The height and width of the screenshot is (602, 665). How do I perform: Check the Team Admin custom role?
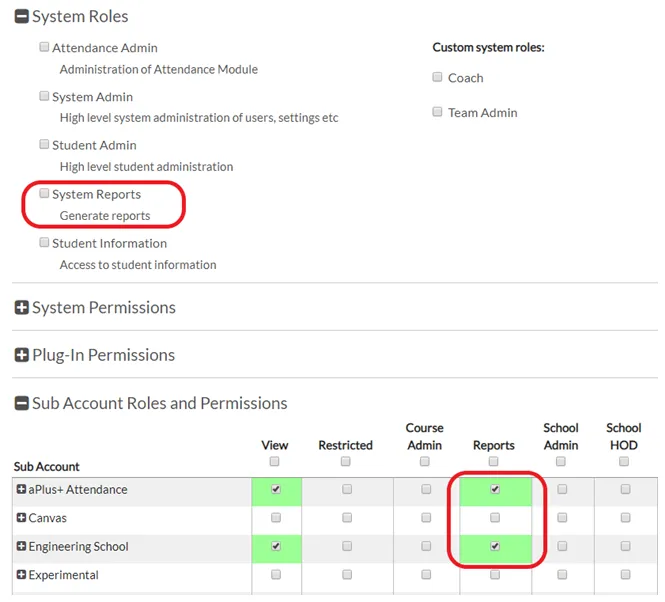tap(437, 112)
